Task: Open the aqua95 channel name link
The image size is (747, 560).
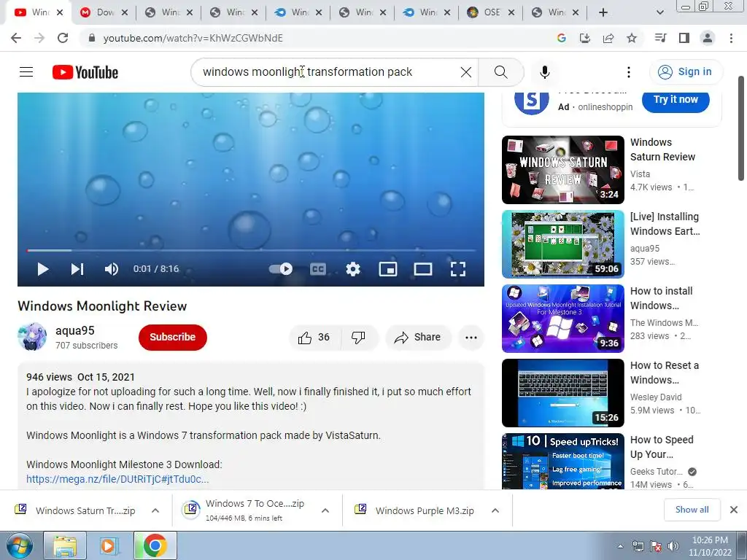Action: 75,330
